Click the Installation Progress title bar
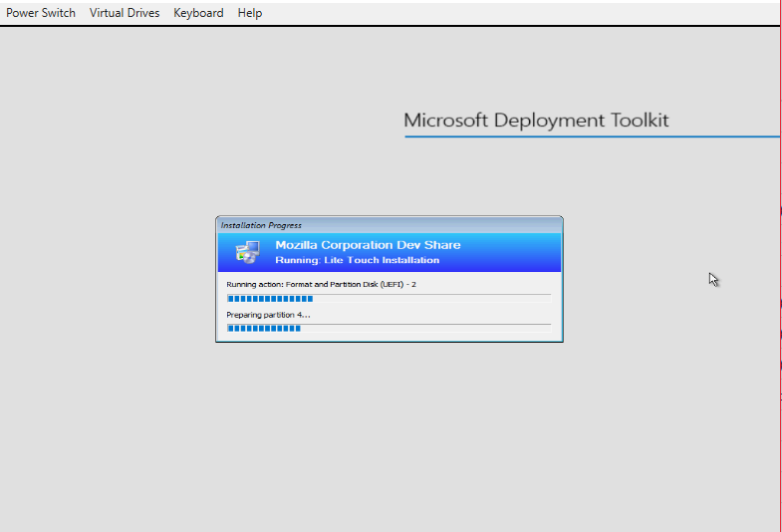The image size is (782, 532). click(389, 225)
